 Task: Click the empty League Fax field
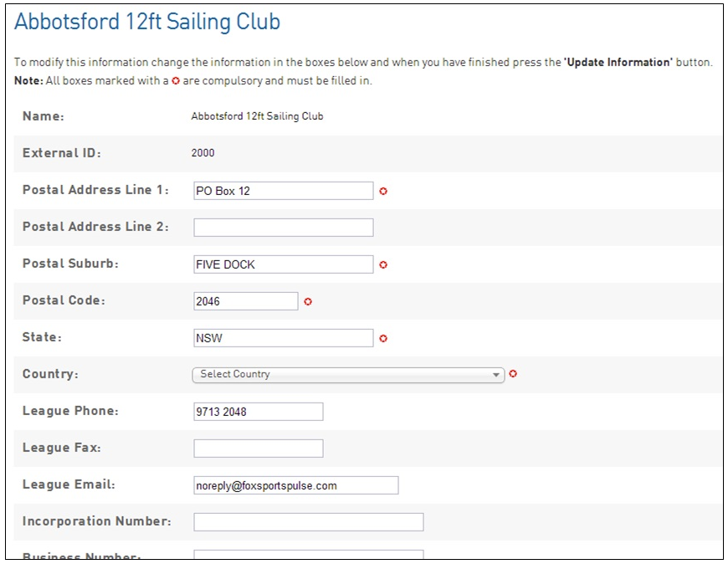coord(258,449)
